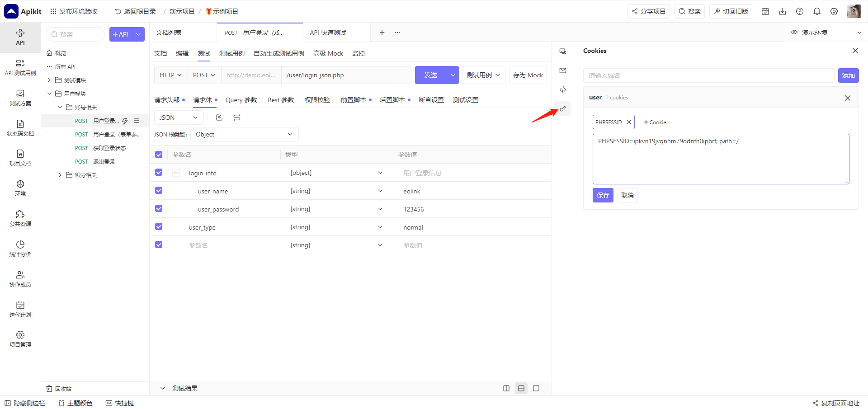Viewport: 868px width, 409px height.
Task: Uncheck the user_name parameter checkbox
Action: point(159,190)
